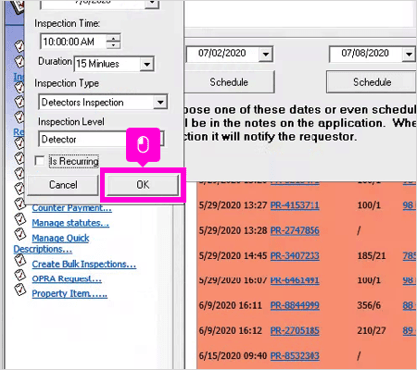Click the clipboard icon beside Counter Payment
The width and height of the screenshot is (417, 370).
tap(20, 204)
